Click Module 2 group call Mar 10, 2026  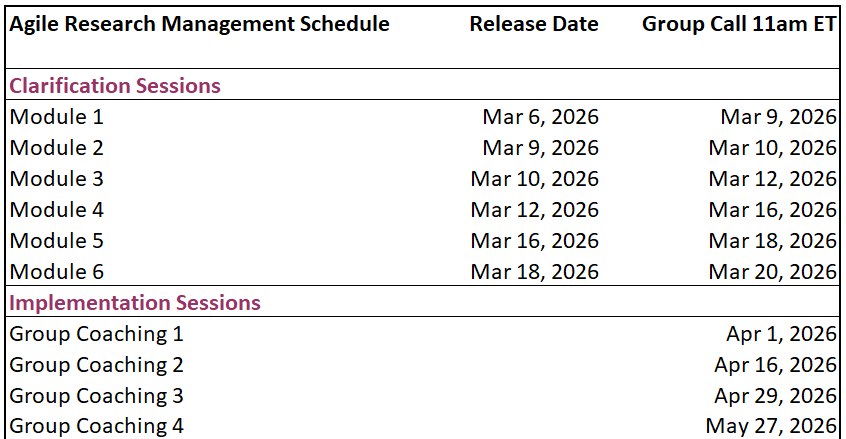(773, 148)
